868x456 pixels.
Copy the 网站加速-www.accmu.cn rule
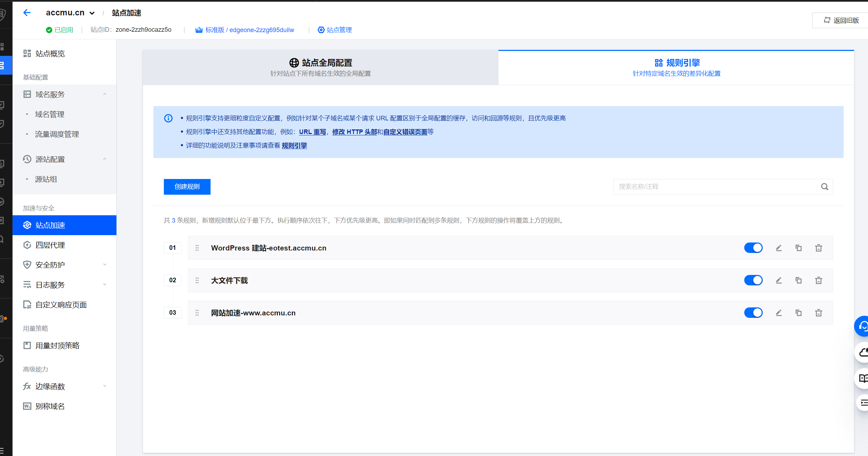(x=799, y=313)
